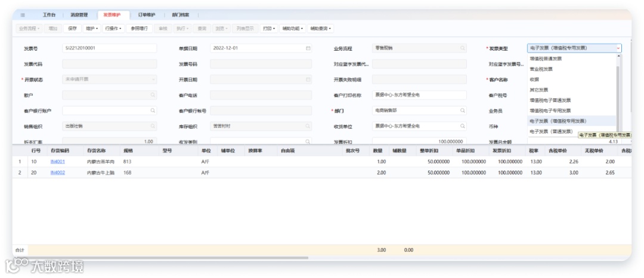Switch to the 消息管理 tab
The height and width of the screenshot is (278, 644).
pyautogui.click(x=79, y=15)
